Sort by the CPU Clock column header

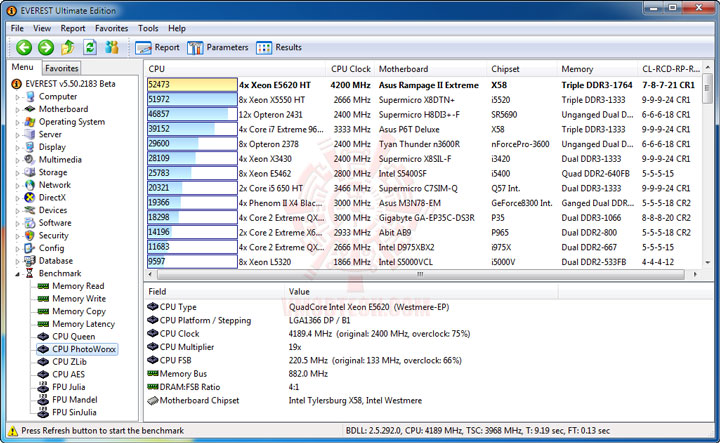pyautogui.click(x=350, y=69)
